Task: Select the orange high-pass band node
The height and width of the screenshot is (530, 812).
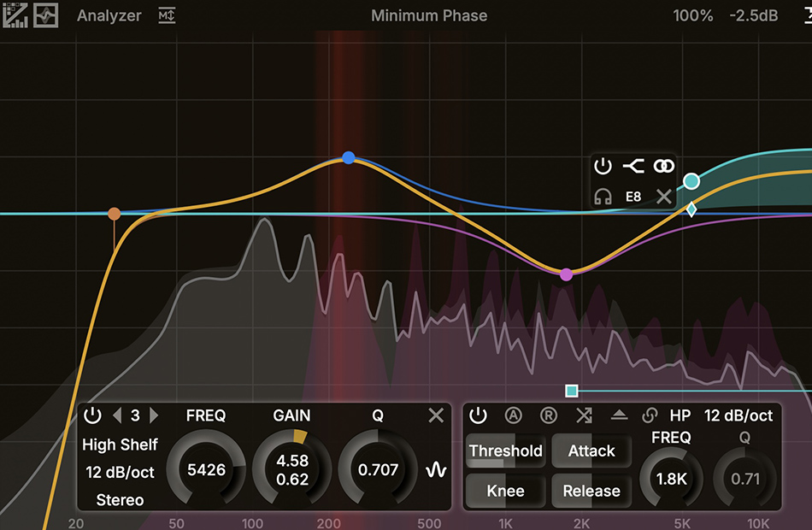Action: point(115,214)
